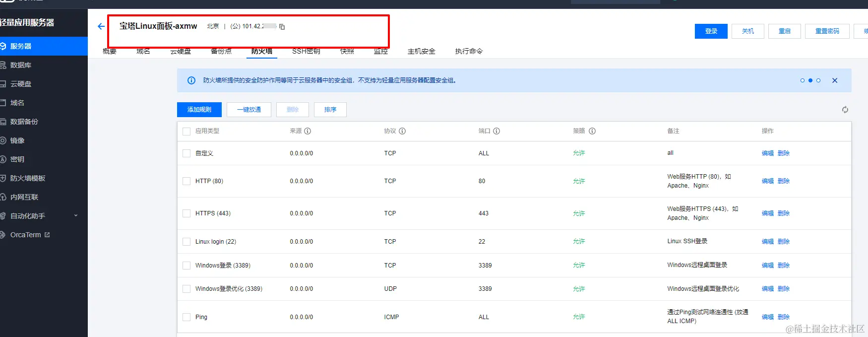Viewport: 868px width, 337px height.
Task: Copy the public IP address icon
Action: (282, 27)
